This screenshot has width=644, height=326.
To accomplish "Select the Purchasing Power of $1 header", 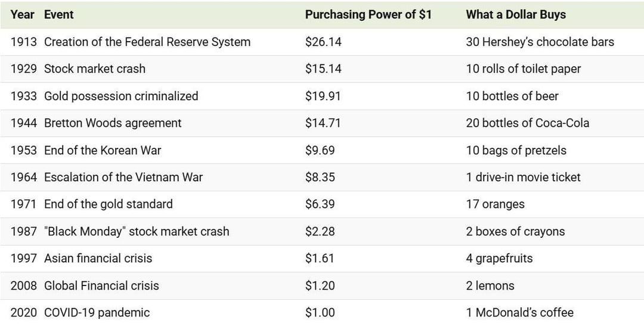I will click(369, 15).
